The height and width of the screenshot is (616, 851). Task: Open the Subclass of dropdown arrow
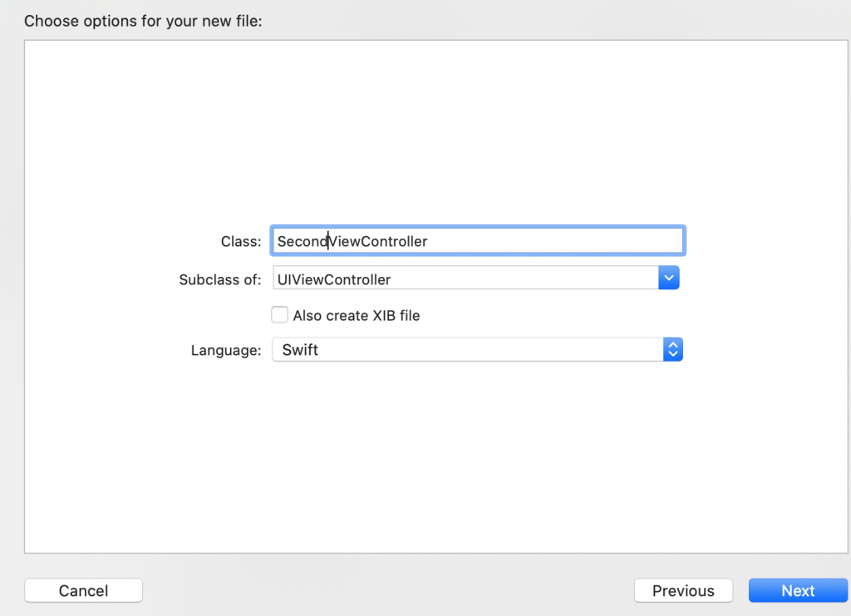click(669, 279)
